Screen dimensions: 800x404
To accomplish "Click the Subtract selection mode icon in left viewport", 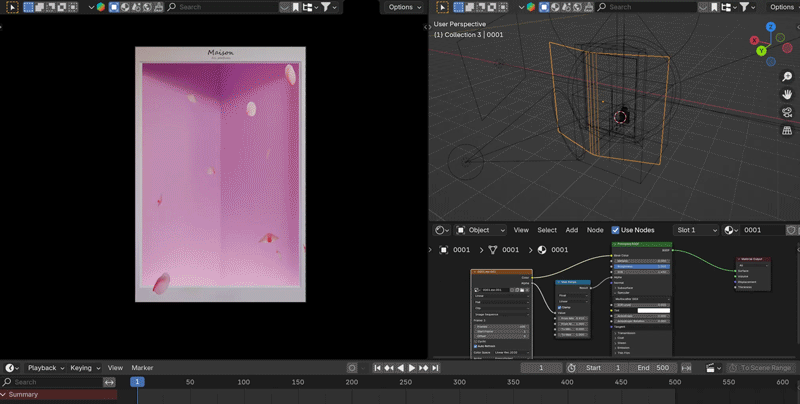I will pos(51,7).
